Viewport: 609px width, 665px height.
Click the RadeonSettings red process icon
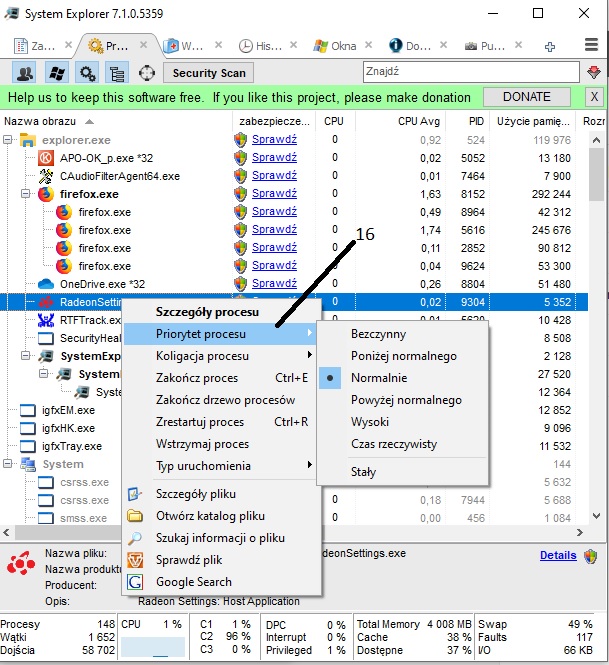tap(46, 302)
